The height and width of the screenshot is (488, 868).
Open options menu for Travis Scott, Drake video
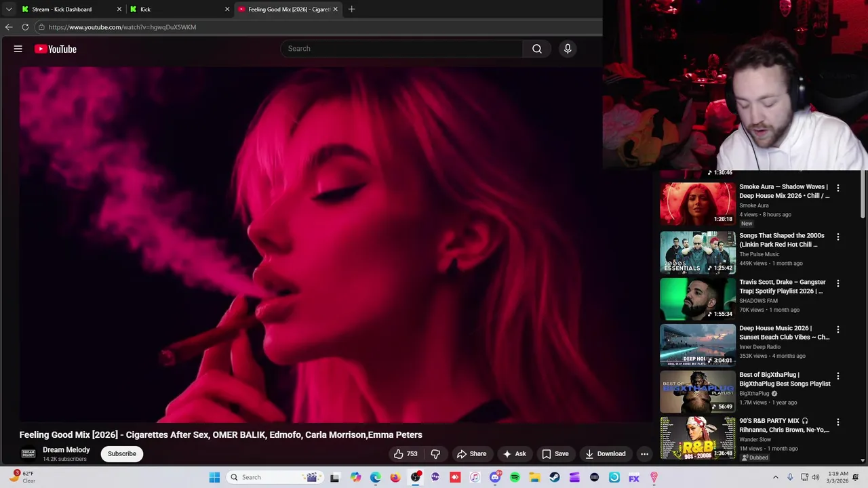[x=838, y=283]
